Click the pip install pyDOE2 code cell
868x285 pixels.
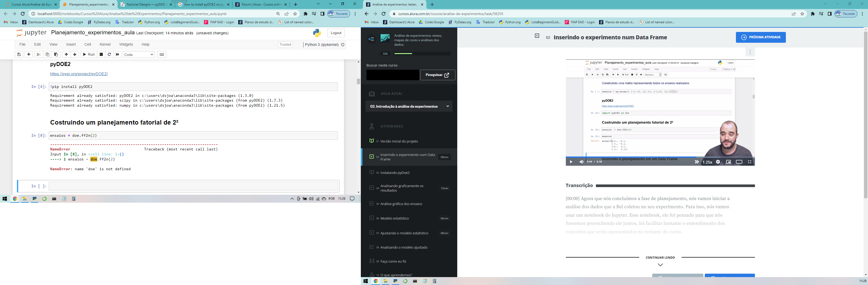tap(193, 87)
